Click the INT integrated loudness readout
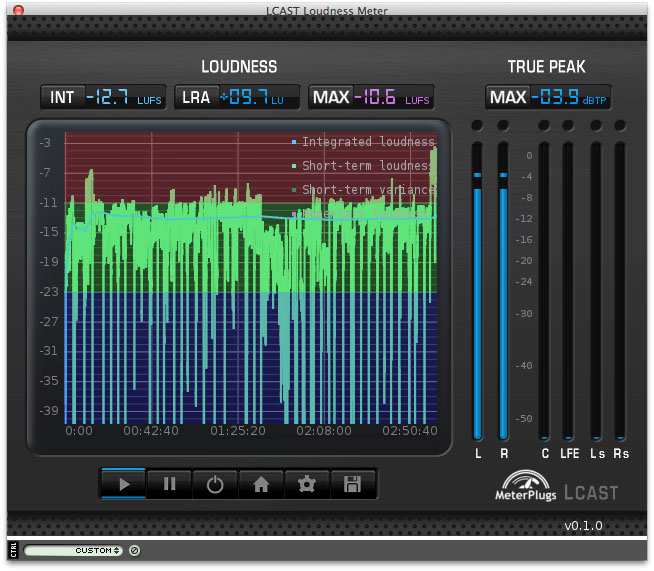This screenshot has height=571, width=654. [x=103, y=97]
